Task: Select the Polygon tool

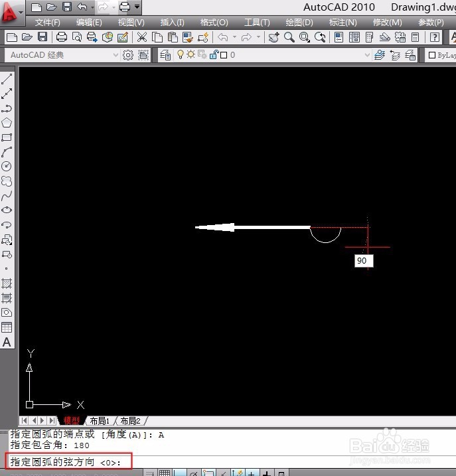Action: point(7,123)
